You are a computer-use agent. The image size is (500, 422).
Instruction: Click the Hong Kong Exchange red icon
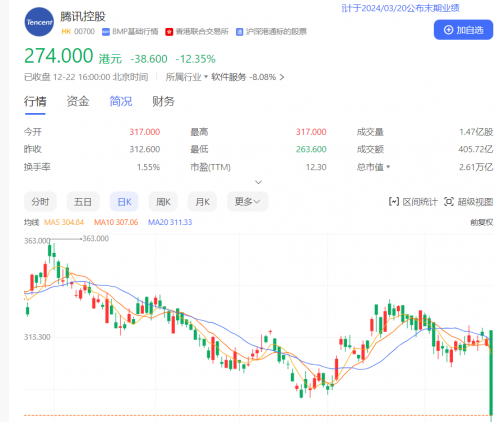pos(169,32)
